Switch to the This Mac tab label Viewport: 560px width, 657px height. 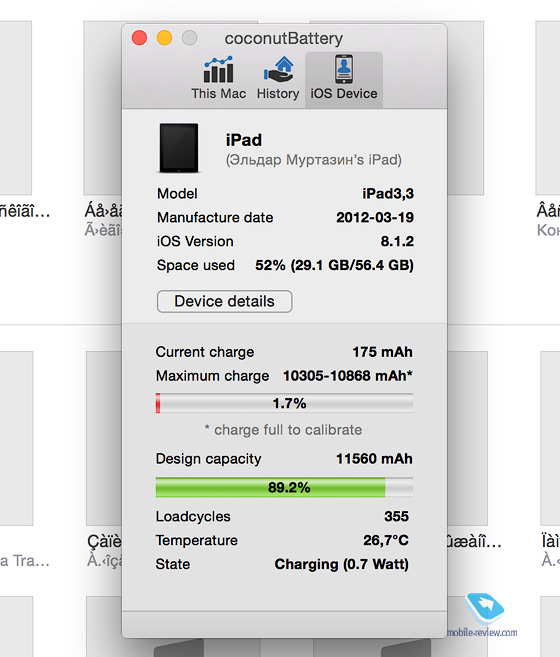click(x=218, y=93)
